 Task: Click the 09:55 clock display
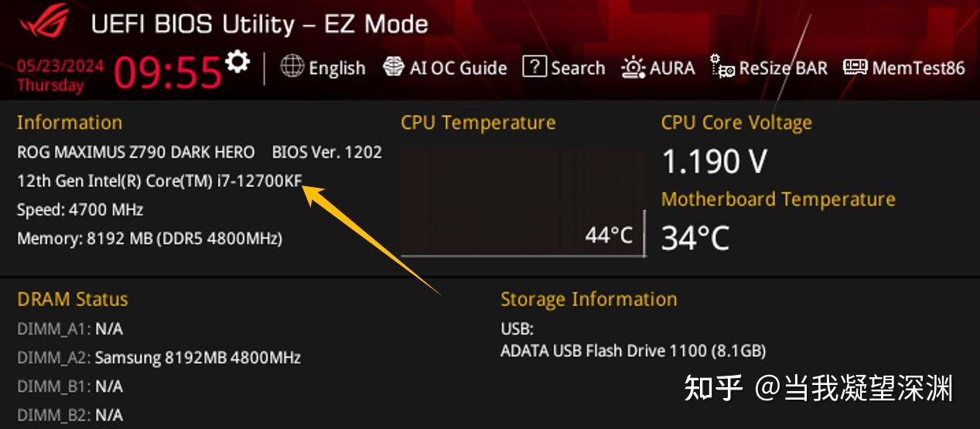click(168, 73)
